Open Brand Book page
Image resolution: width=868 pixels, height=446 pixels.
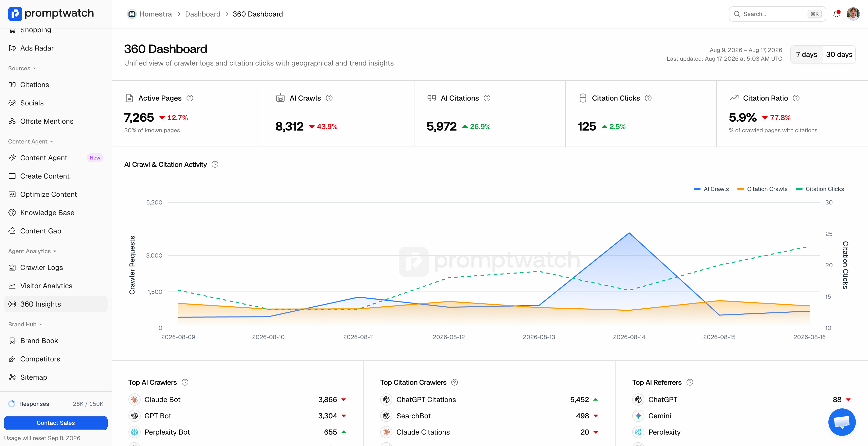56,341
